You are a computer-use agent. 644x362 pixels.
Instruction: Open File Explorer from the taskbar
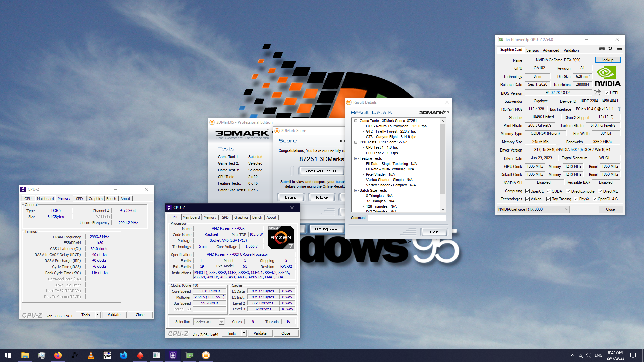point(25,355)
